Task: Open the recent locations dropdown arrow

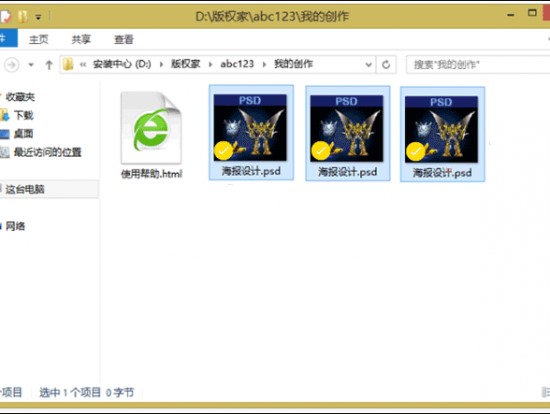Action: [31, 65]
